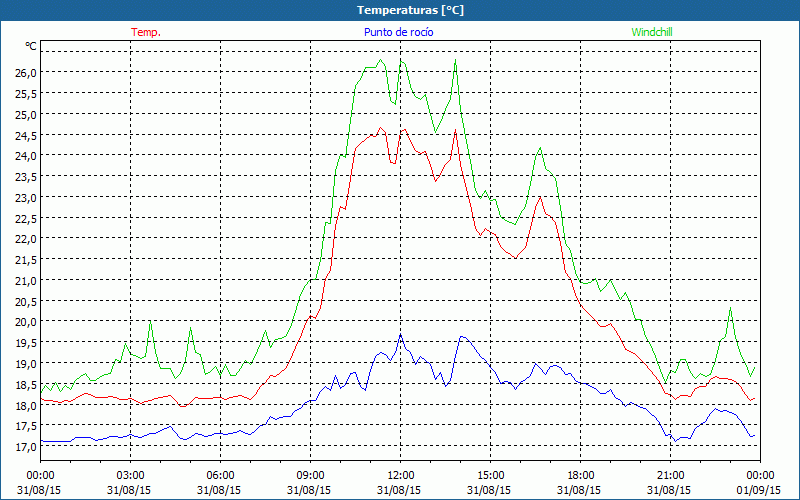The width and height of the screenshot is (800, 500).
Task: Click the 22,5 y-axis value
Action: click(x=26, y=219)
